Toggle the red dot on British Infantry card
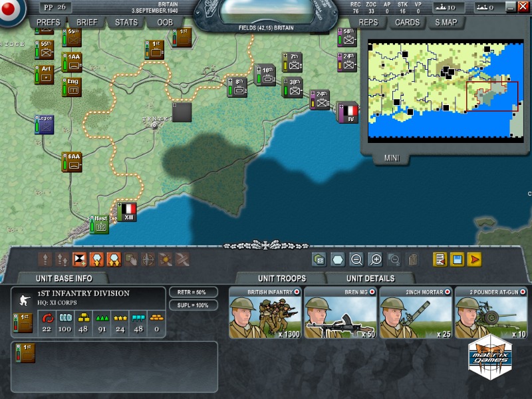 pos(297,292)
